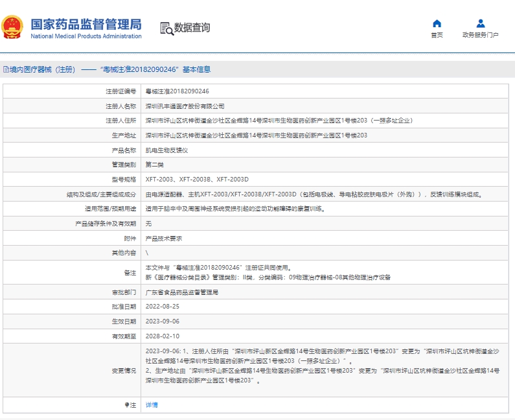Click the 注册人住所 address value
Screen dimensions: 515x420
(x=279, y=121)
